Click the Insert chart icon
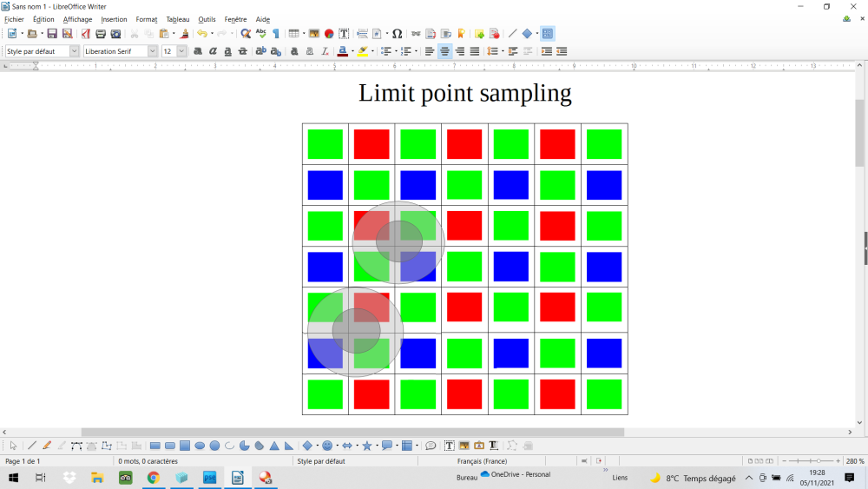 (x=329, y=34)
